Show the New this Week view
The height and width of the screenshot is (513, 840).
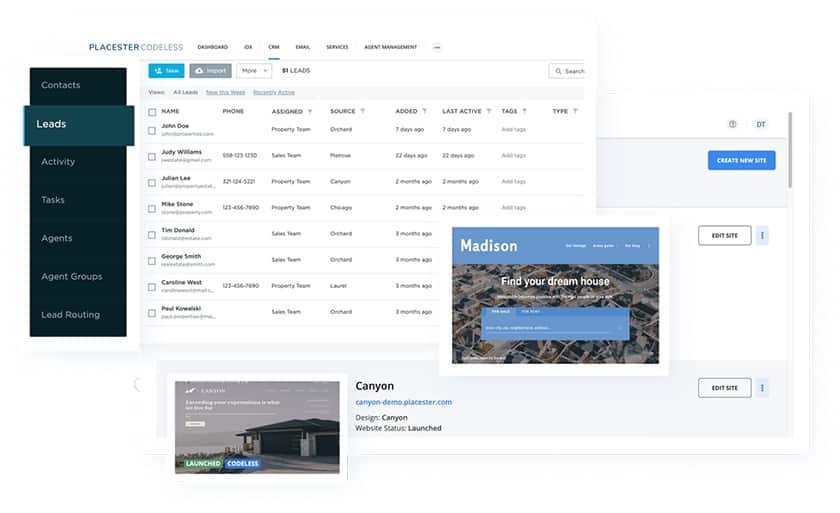click(226, 92)
